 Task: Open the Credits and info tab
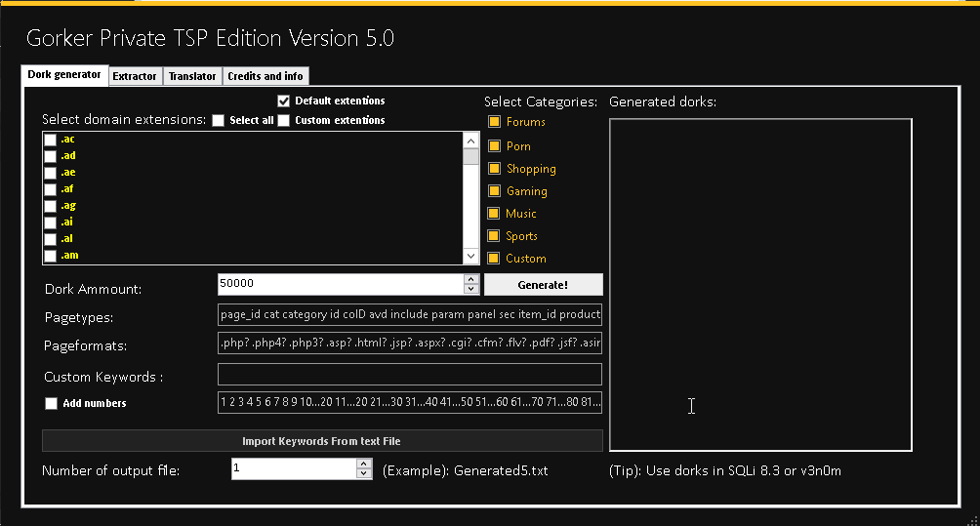(x=265, y=76)
